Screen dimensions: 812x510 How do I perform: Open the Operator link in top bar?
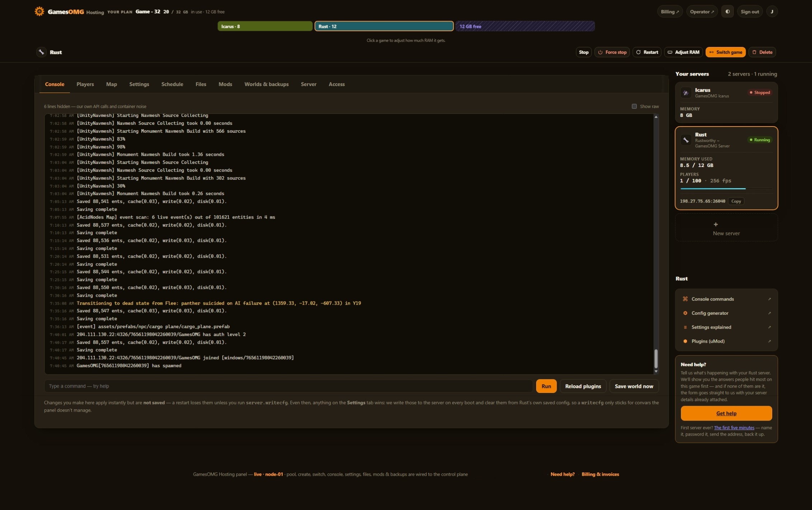(x=702, y=11)
